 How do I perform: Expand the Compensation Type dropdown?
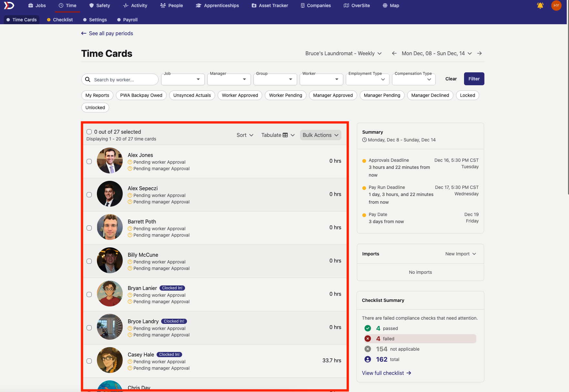tap(414, 79)
